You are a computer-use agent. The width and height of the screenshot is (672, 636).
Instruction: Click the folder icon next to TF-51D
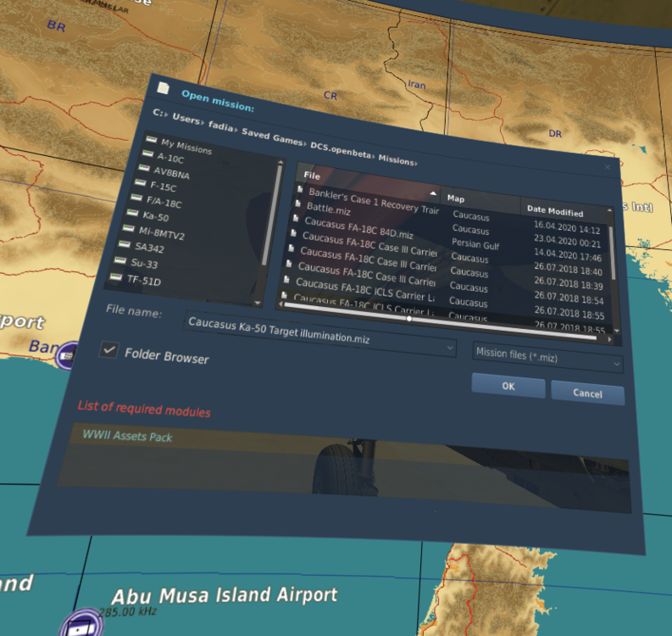click(116, 277)
